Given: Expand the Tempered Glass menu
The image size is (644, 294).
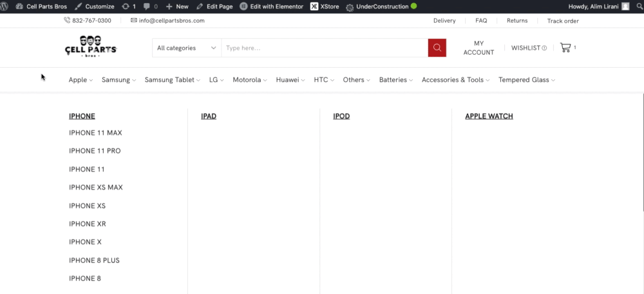Looking at the screenshot, I should point(527,80).
